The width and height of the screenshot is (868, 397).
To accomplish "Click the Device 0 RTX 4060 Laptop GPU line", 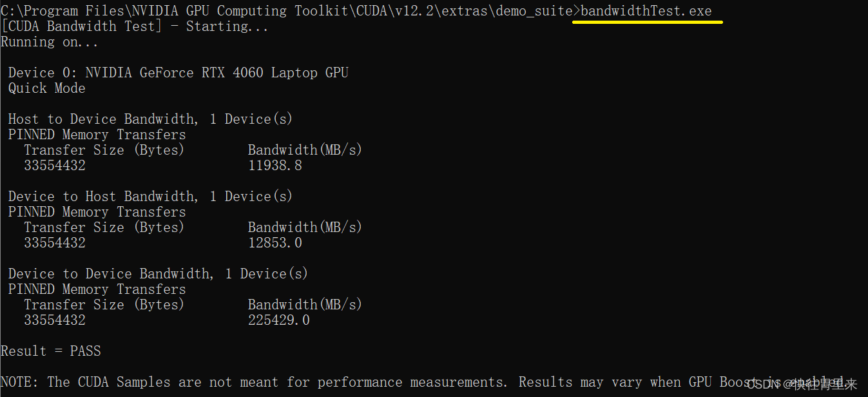I will [178, 73].
